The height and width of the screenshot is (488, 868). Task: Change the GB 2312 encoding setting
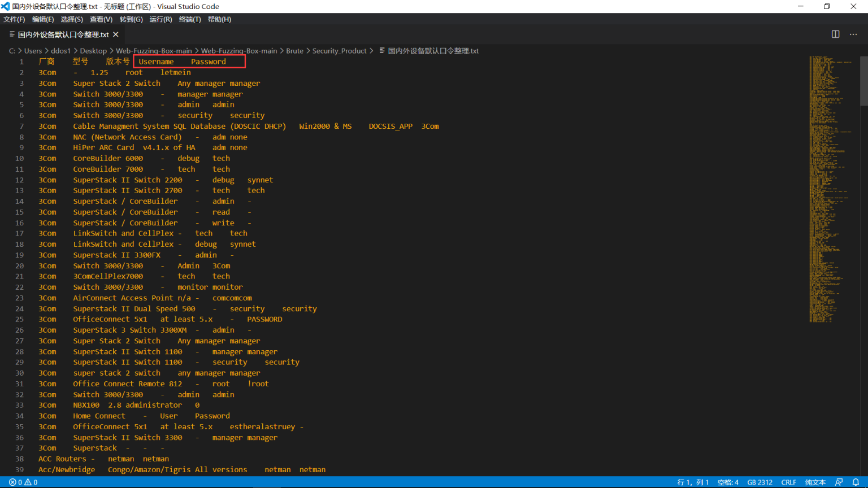point(759,482)
